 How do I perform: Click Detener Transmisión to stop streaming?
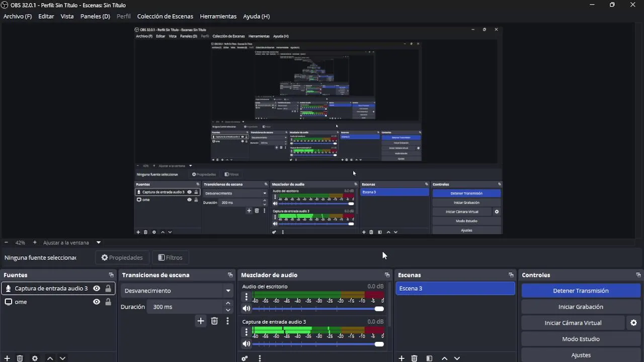tap(581, 291)
